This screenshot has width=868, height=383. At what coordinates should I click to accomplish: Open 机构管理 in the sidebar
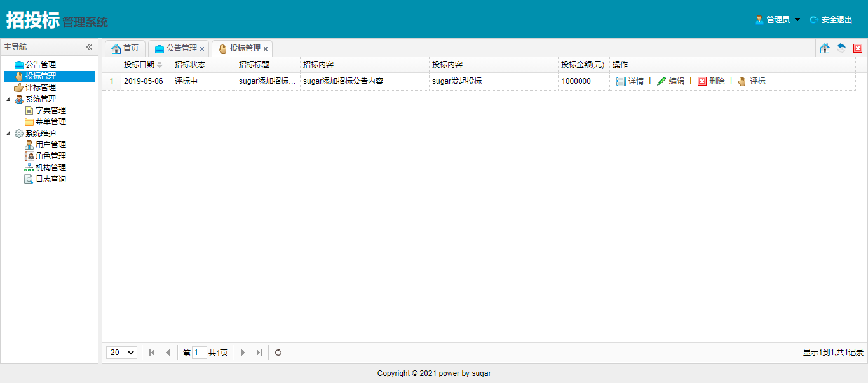(x=51, y=168)
